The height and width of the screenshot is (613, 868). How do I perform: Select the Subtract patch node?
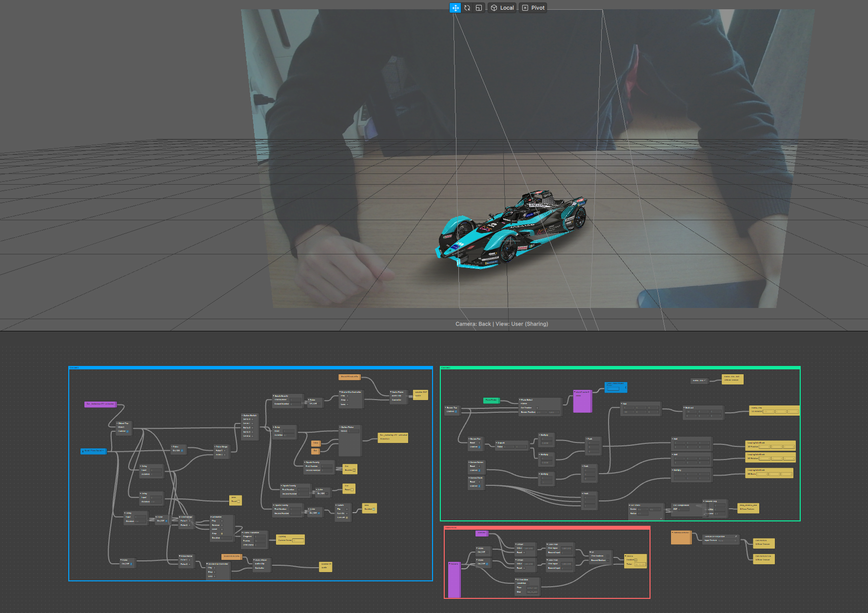(x=703, y=413)
